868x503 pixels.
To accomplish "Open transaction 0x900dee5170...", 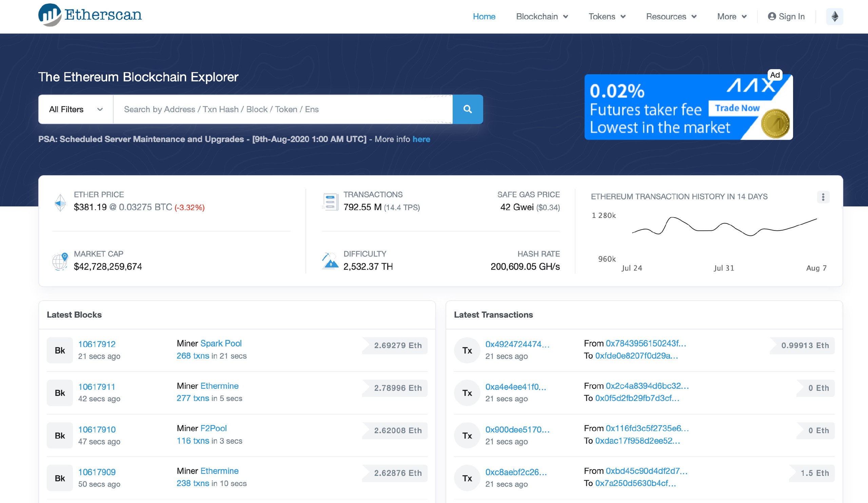I will point(517,429).
